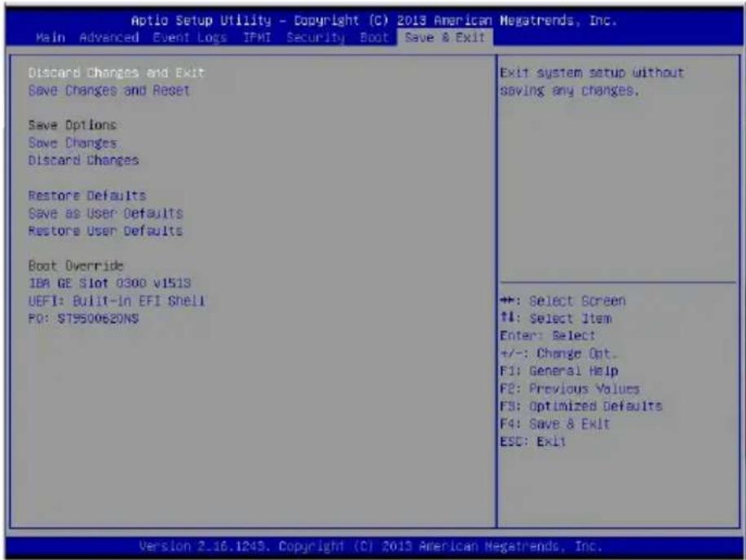Open the Event Logs tab
746x560 pixels.
tap(189, 37)
